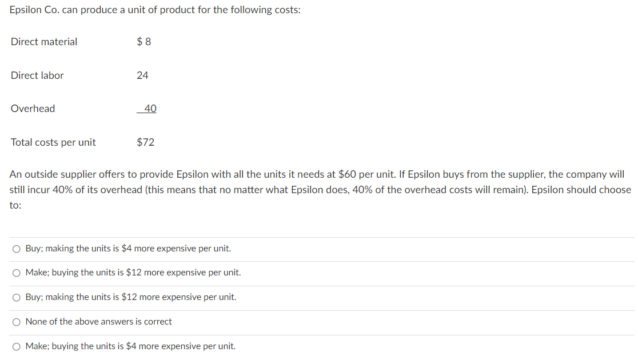Viewport: 638px width, 364px height.
Task: Click the $ 8 direct material value
Action: point(143,42)
